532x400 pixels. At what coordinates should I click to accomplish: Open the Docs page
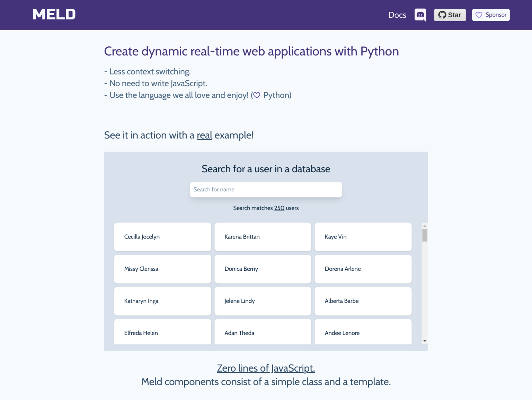pos(397,15)
